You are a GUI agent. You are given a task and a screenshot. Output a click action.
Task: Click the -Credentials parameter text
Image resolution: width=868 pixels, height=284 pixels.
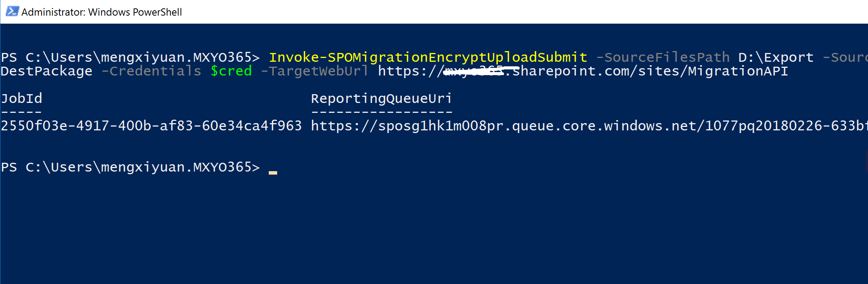tap(151, 71)
